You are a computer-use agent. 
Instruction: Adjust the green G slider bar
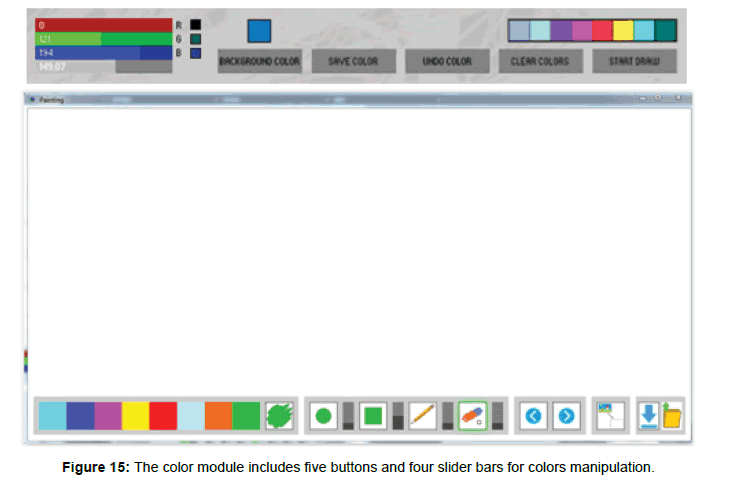[x=102, y=38]
